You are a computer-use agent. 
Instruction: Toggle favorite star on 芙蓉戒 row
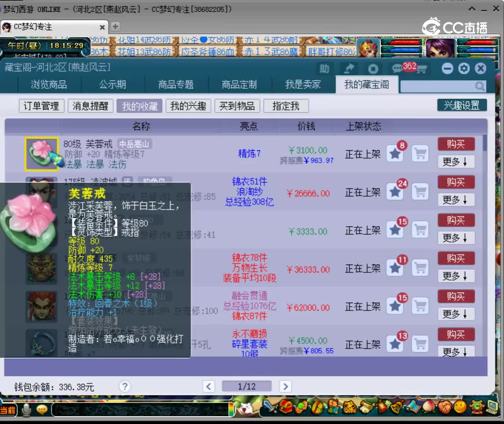pos(395,154)
